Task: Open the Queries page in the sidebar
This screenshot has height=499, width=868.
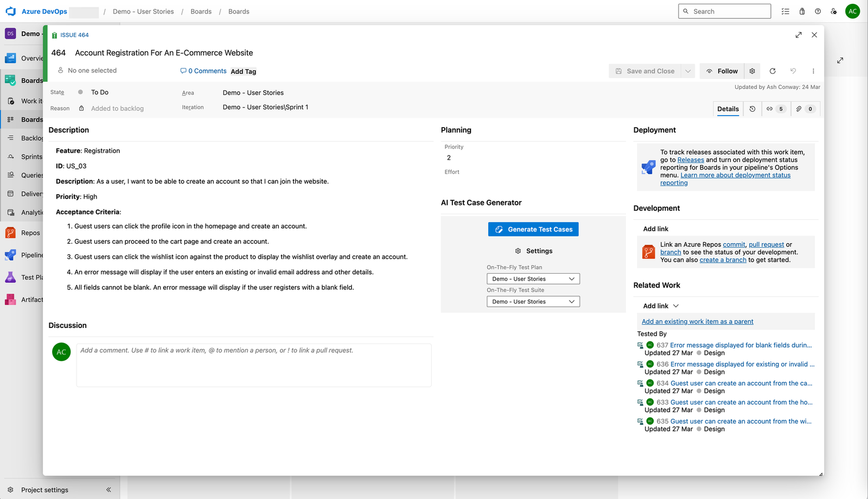Action: [x=24, y=175]
